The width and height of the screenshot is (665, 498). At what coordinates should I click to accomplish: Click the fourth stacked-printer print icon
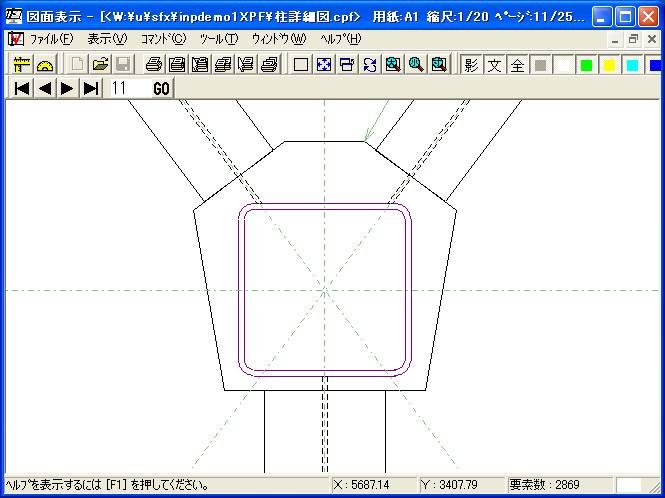tap(223, 65)
